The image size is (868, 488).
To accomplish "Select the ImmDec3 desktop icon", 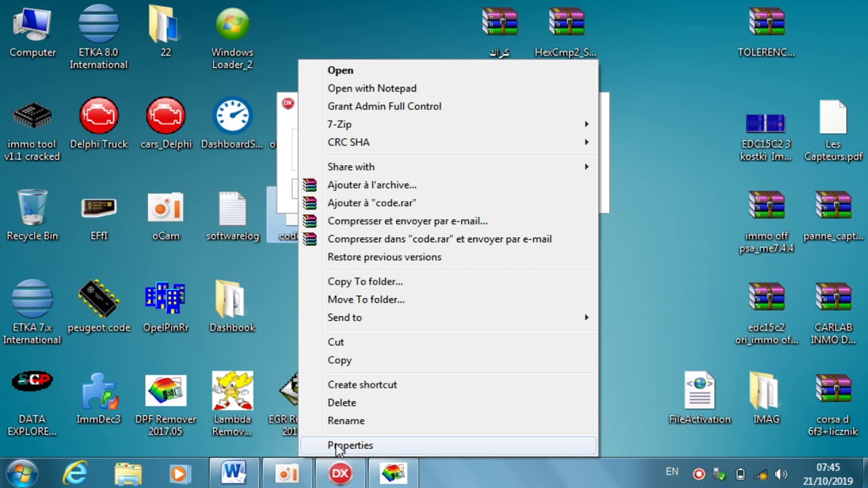I will 98,399.
